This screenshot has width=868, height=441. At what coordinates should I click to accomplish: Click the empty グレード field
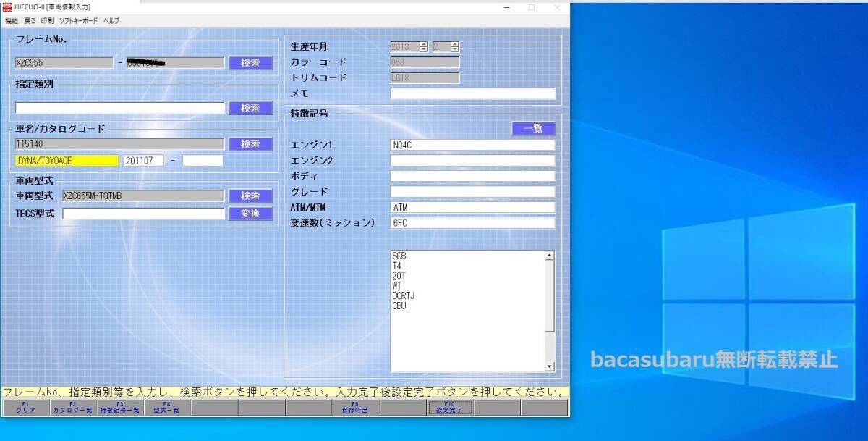pyautogui.click(x=473, y=192)
